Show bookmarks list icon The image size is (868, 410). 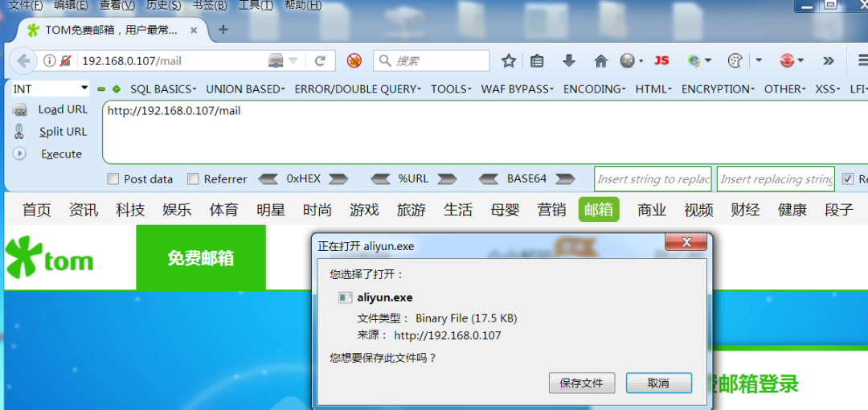coord(536,61)
